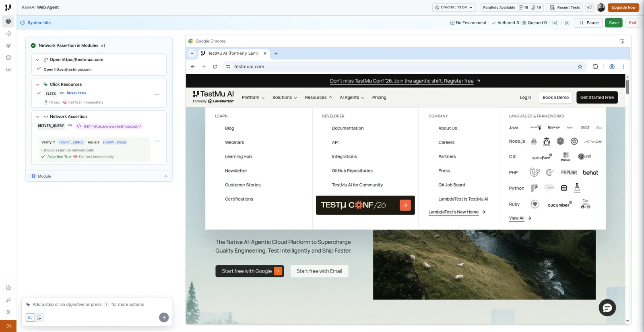Open the Chrome tab search dropdown
This screenshot has width=644, height=332.
click(x=192, y=53)
